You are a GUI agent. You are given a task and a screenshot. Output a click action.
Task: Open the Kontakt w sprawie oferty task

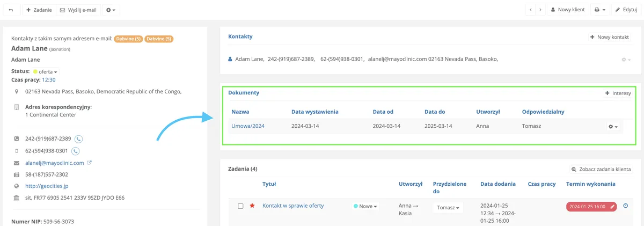pyautogui.click(x=293, y=206)
